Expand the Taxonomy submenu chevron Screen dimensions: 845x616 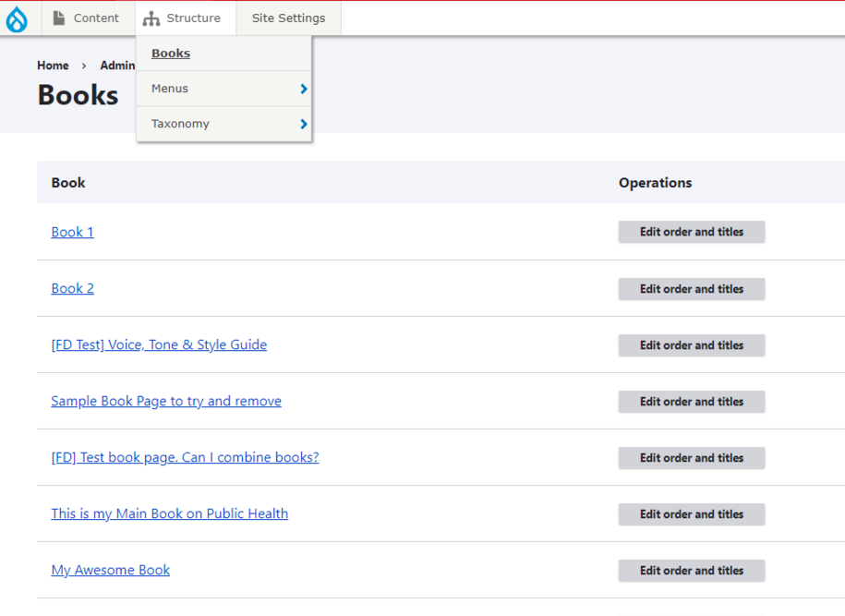[303, 124]
